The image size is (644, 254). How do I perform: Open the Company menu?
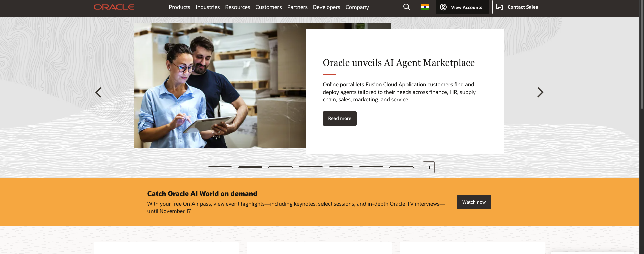[357, 7]
